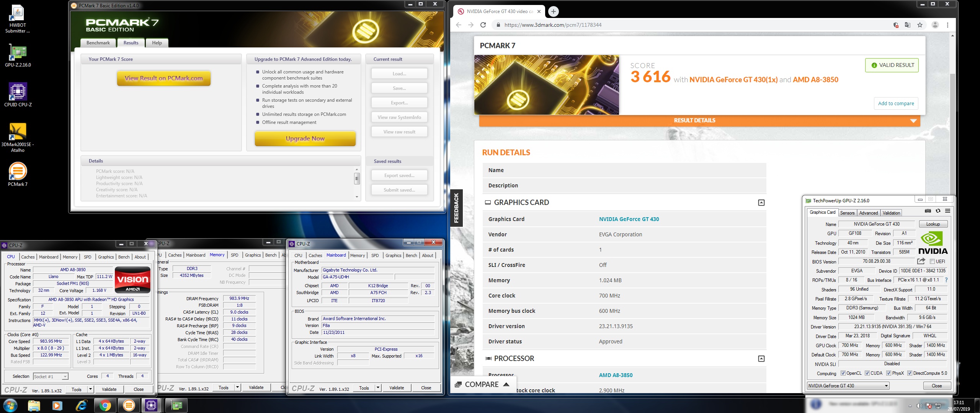Click the Upgrade Now button
This screenshot has width=980, height=413.
(x=305, y=138)
